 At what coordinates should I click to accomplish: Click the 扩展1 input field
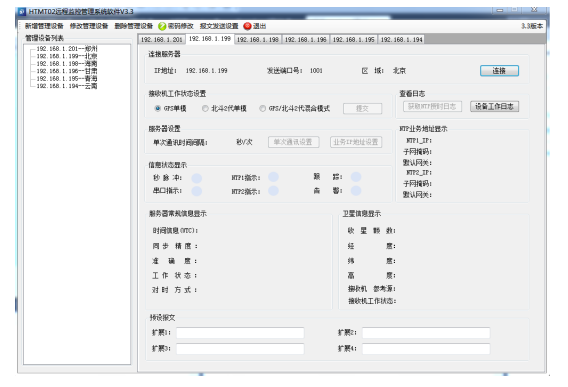[x=240, y=333]
